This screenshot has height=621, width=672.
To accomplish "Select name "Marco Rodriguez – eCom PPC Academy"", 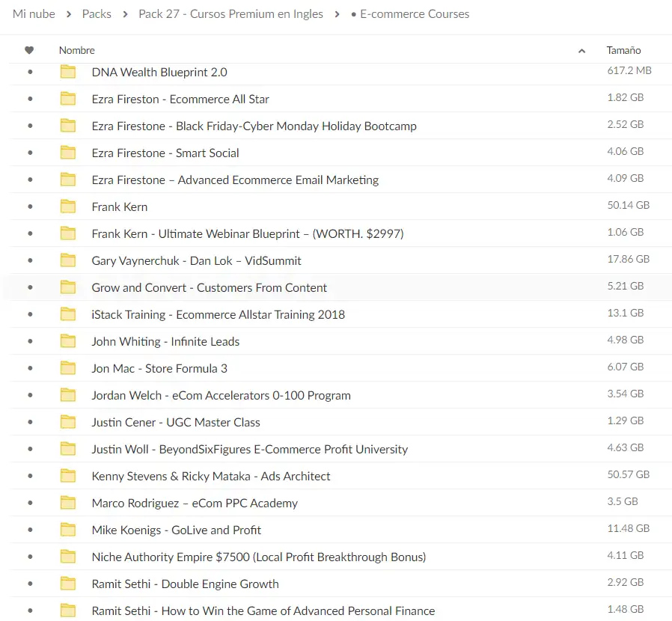I will pyautogui.click(x=195, y=503).
